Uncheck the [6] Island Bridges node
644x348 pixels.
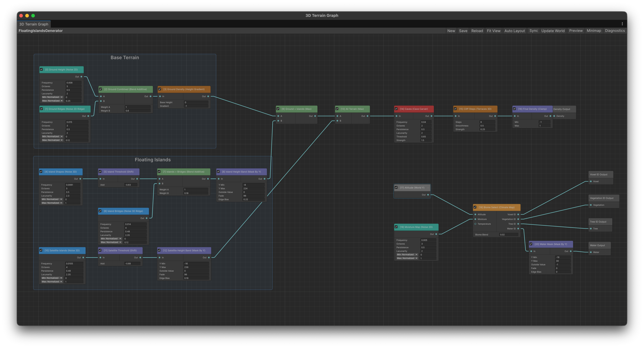tap(100, 211)
